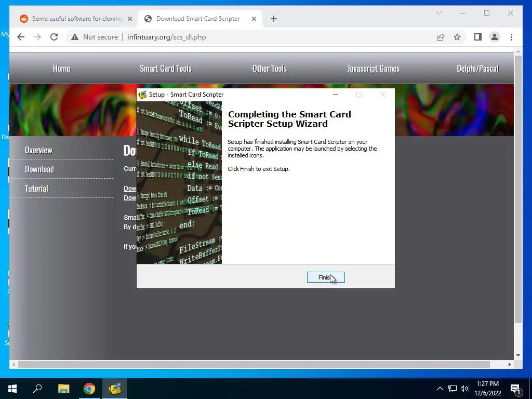Share this page from the address bar
Viewport: 532px width, 399px height.
coord(441,37)
